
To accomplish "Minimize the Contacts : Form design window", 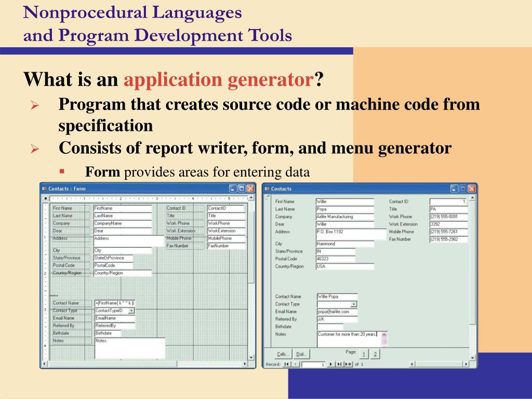I will (233, 189).
